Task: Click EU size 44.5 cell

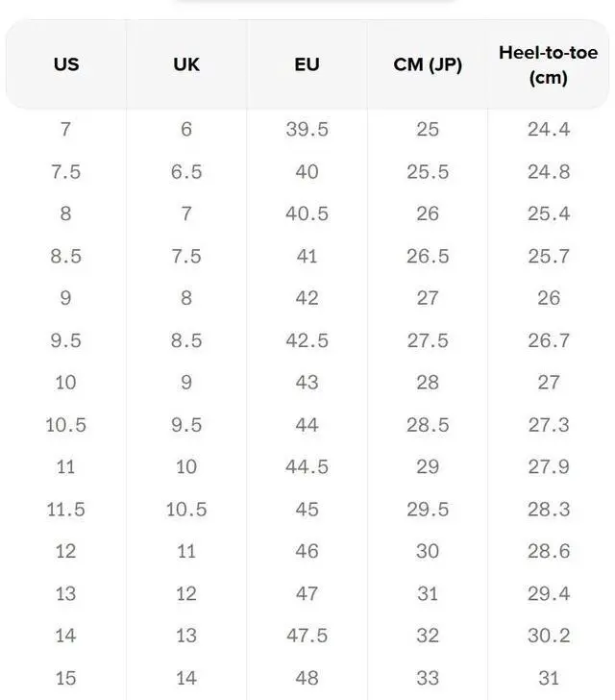Action: pos(307,467)
